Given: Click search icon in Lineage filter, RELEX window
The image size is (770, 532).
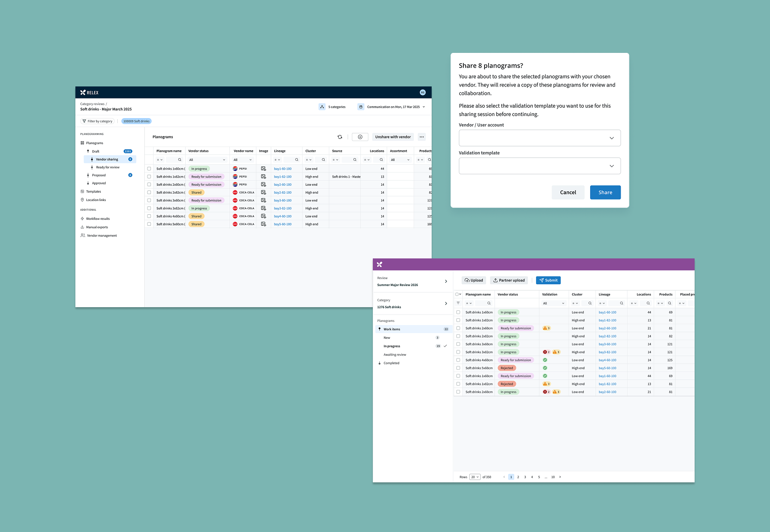Looking at the screenshot, I should coord(297,160).
